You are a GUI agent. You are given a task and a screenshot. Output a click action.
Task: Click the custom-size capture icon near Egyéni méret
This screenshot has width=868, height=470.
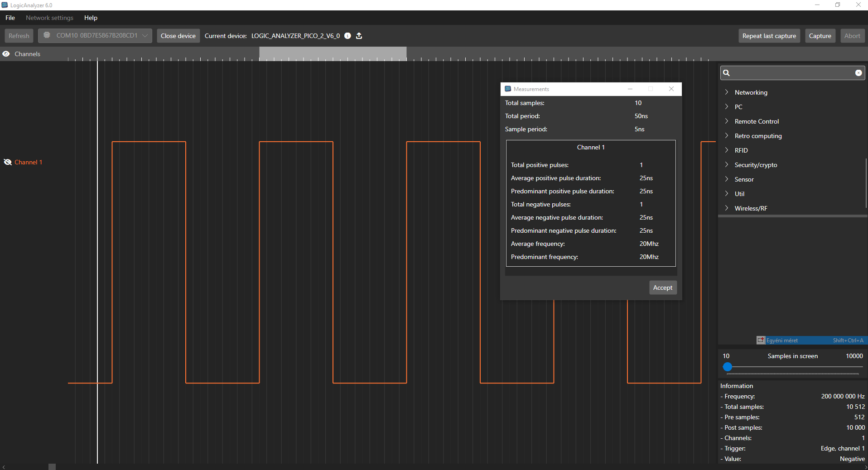point(761,340)
